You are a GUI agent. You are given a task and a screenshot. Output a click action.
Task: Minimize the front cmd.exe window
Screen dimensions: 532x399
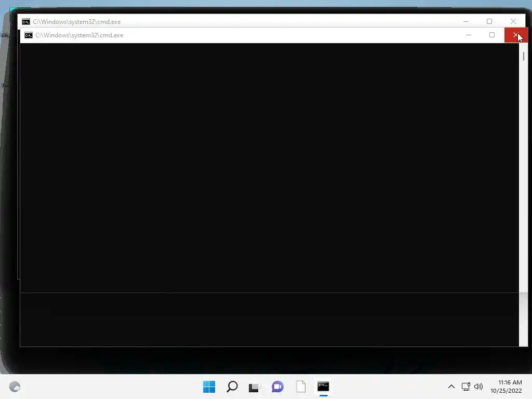coord(469,35)
